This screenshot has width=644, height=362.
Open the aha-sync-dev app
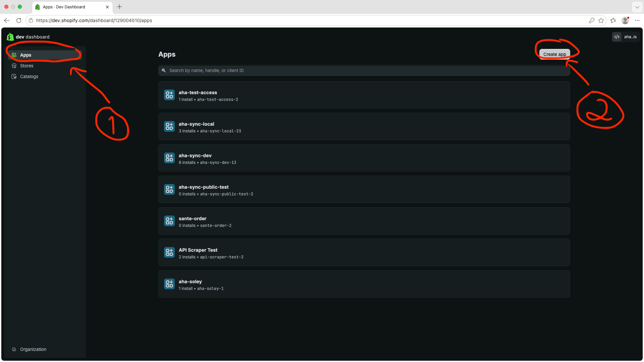[x=364, y=158]
